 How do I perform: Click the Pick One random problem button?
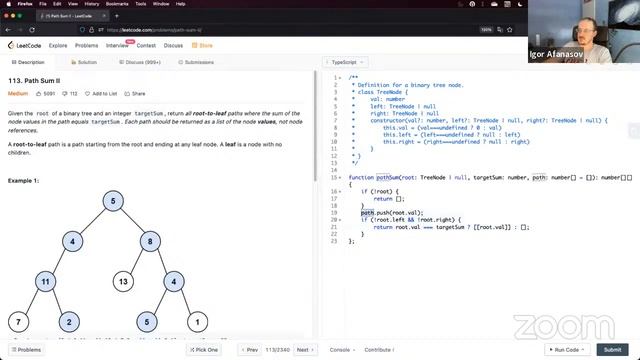(x=204, y=350)
